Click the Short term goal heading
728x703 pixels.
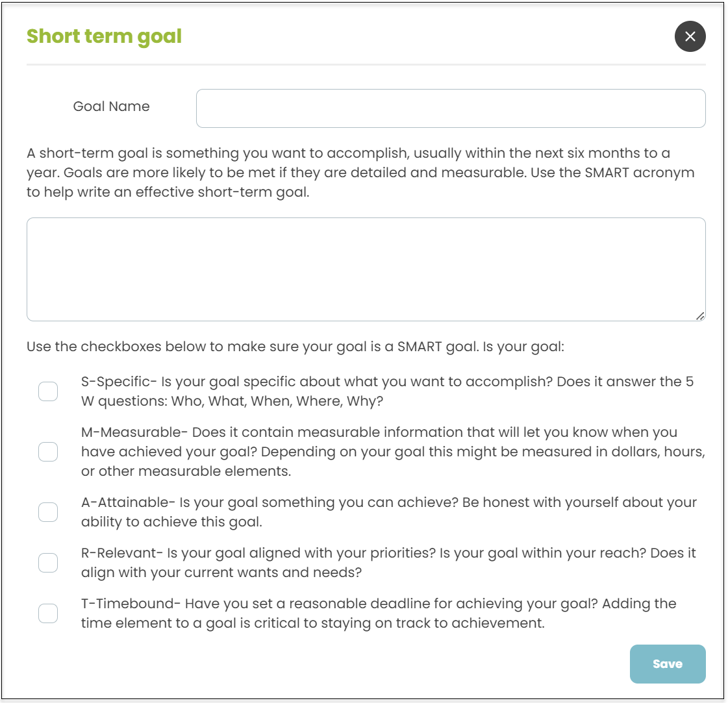[104, 36]
